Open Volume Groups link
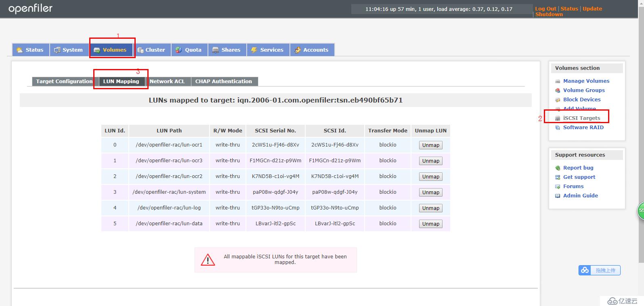 [x=584, y=90]
